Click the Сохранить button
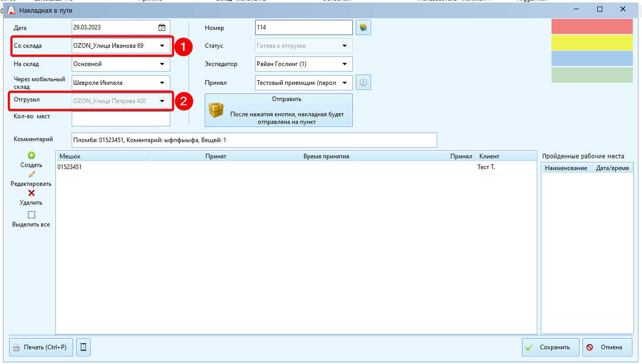 click(x=551, y=347)
